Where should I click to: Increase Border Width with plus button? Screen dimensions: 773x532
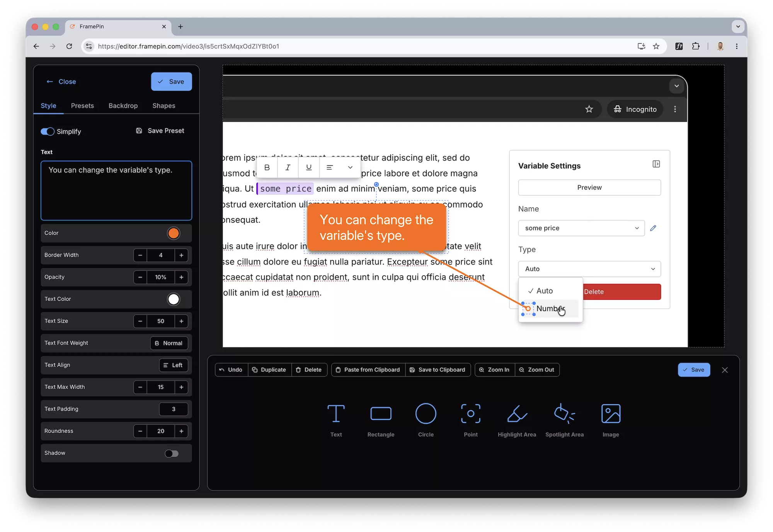click(181, 255)
